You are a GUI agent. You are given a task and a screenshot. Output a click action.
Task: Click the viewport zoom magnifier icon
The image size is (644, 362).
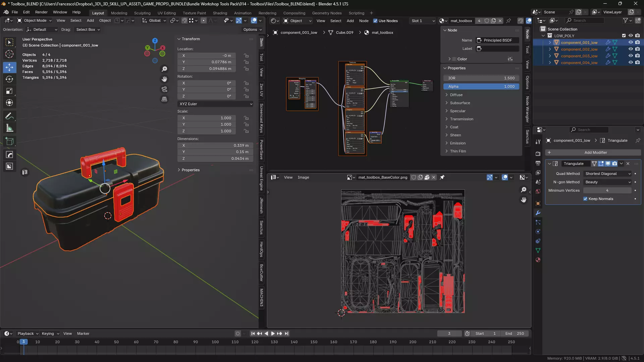[x=164, y=69]
